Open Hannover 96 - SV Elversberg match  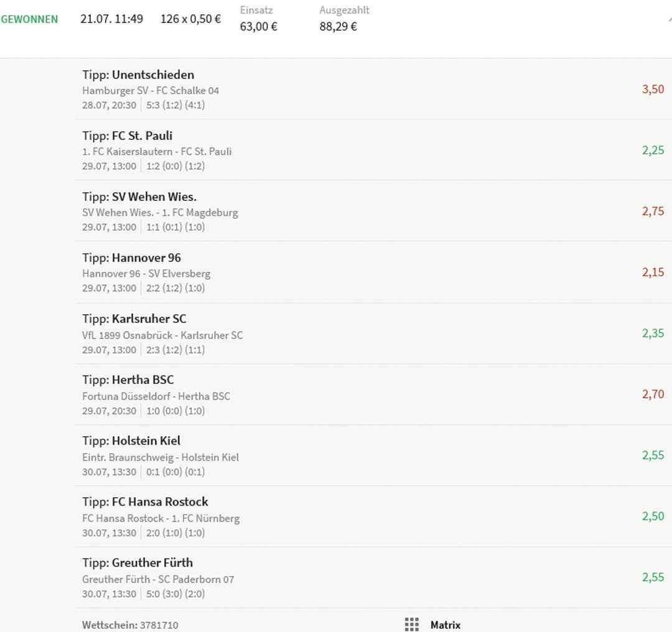[x=146, y=273]
